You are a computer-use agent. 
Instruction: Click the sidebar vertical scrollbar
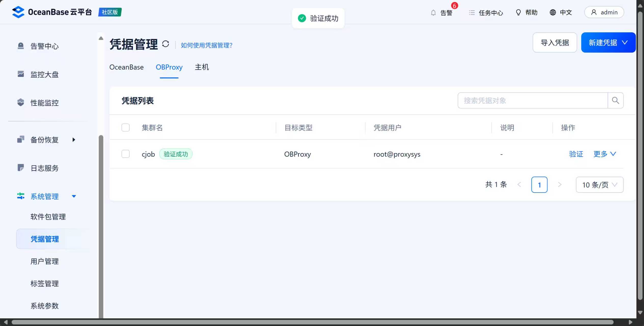(101, 227)
